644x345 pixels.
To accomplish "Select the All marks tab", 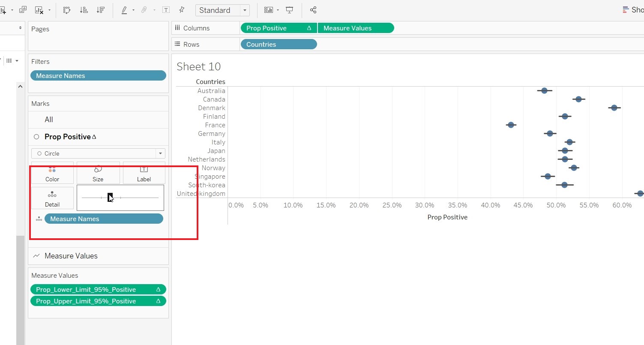I will pyautogui.click(x=49, y=120).
